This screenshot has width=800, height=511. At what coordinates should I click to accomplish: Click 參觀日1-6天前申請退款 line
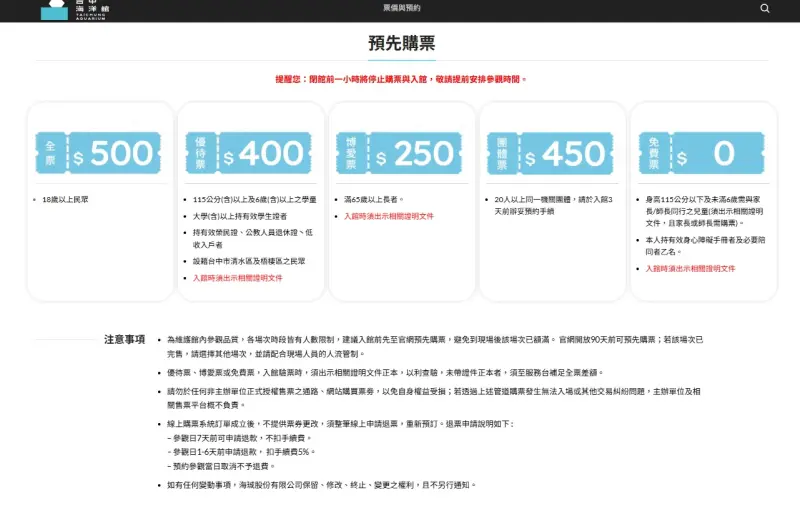tap(241, 452)
